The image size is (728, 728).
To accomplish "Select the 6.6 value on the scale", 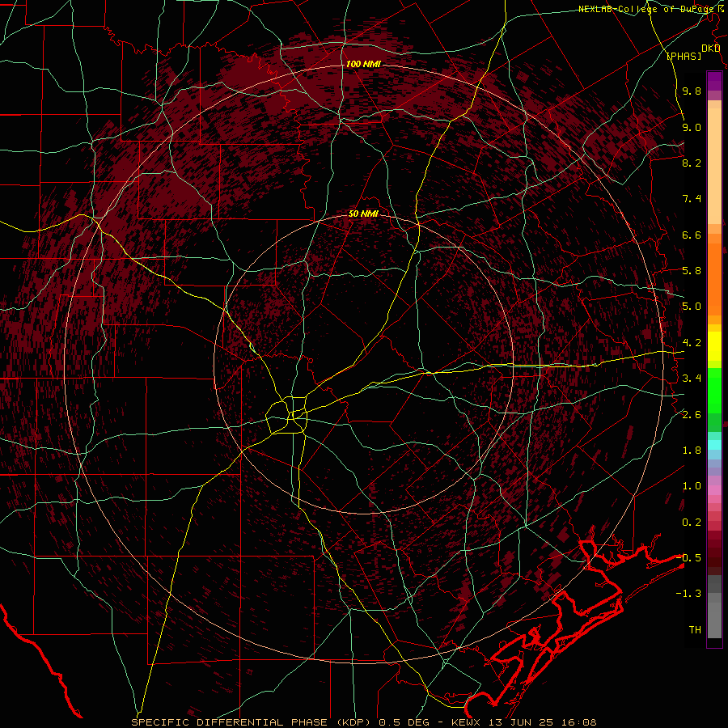I will coord(692,235).
